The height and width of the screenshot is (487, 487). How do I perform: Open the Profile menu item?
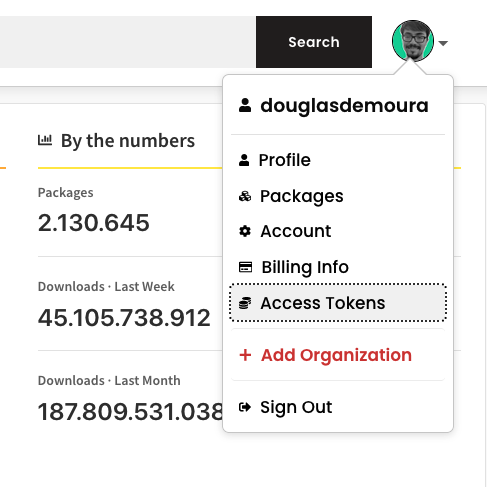click(338, 160)
